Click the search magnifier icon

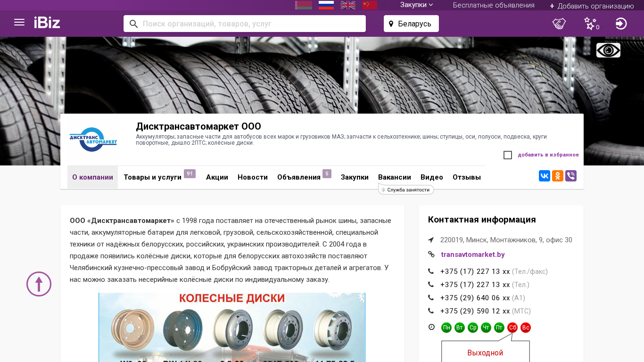tap(134, 24)
